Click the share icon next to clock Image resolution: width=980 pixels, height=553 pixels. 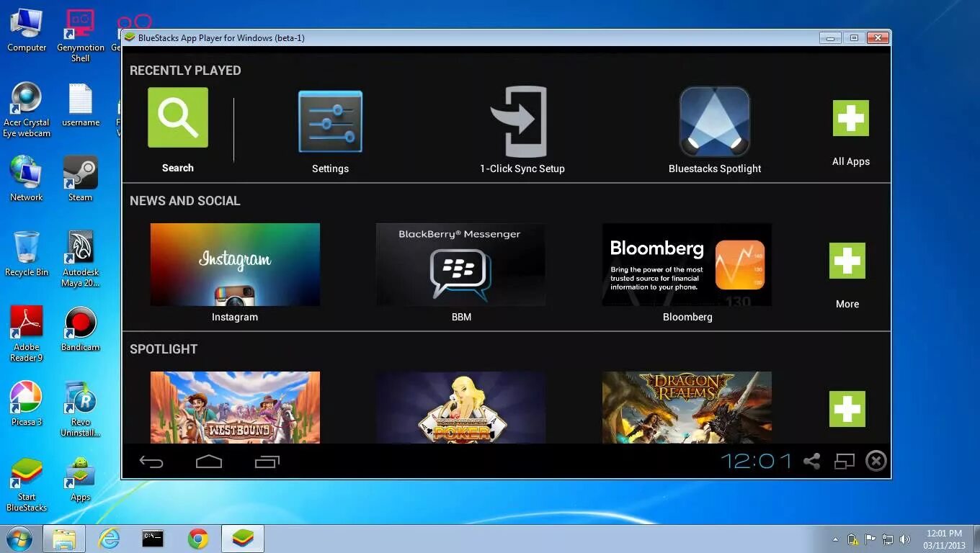812,461
